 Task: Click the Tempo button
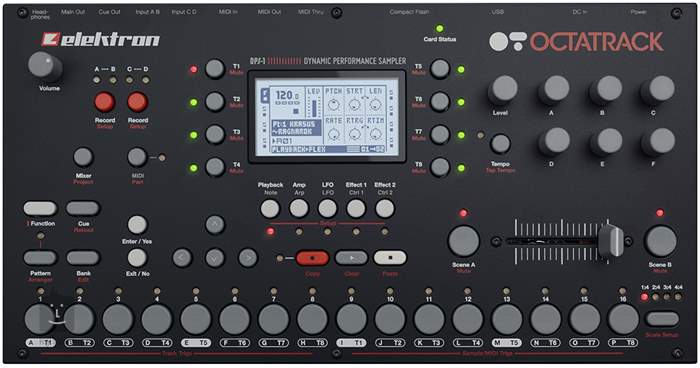coord(500,144)
